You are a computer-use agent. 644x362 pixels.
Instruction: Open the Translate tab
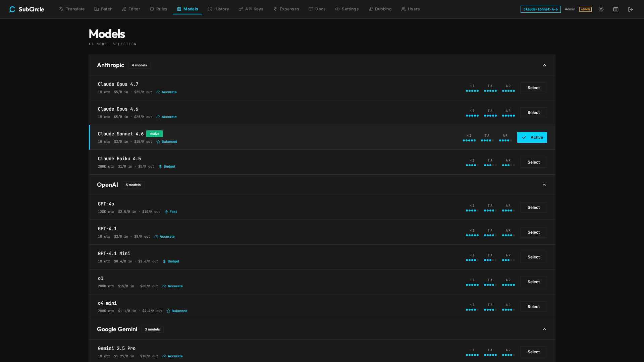pyautogui.click(x=72, y=9)
